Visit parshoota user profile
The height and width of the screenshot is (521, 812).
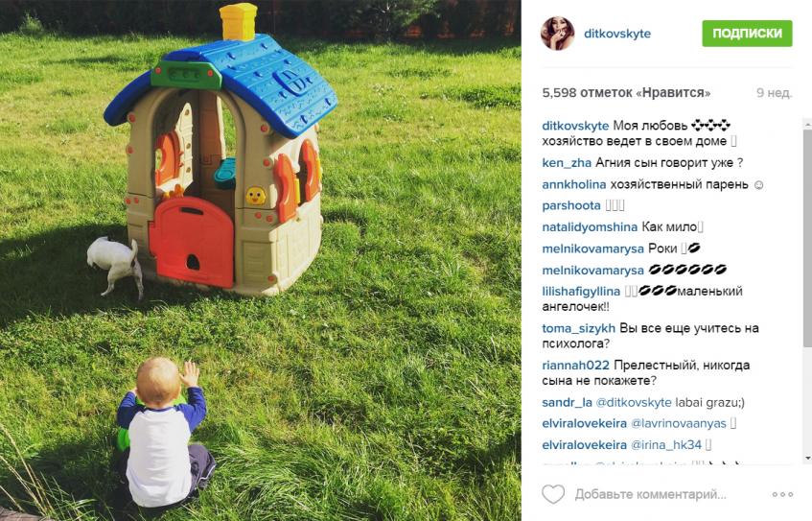click(x=571, y=205)
